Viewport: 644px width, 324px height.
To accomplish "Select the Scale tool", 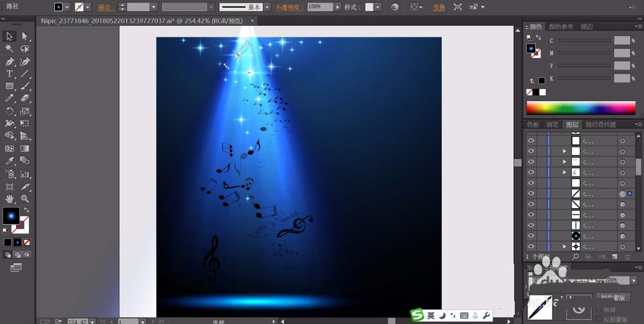I will [x=24, y=111].
